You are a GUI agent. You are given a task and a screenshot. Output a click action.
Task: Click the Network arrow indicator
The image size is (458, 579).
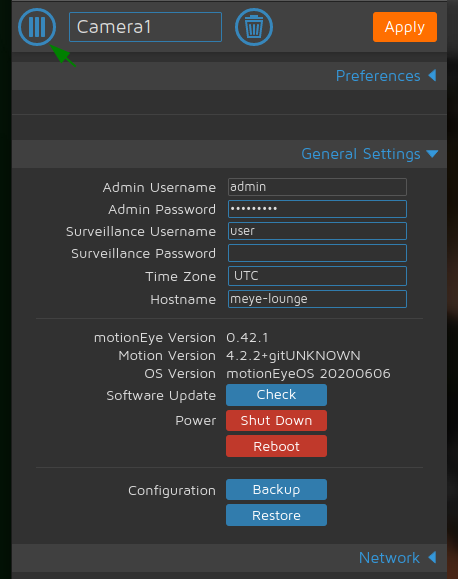pyautogui.click(x=432, y=557)
